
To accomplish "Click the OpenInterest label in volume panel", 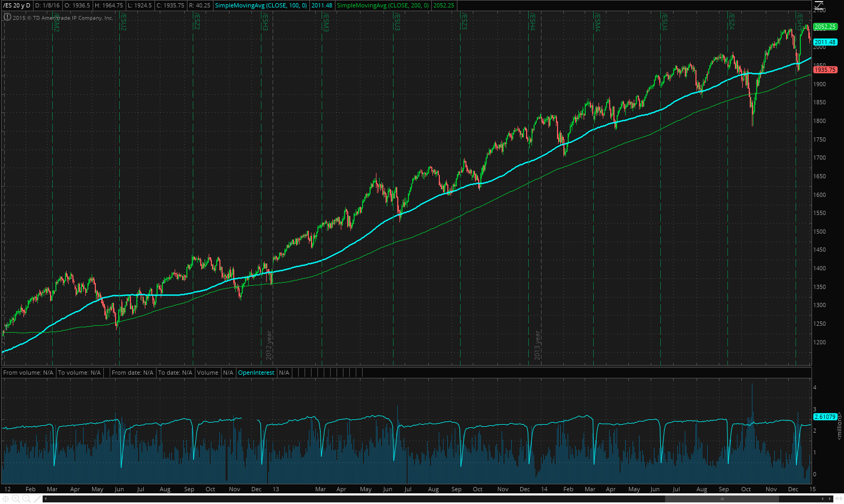I will 256,373.
